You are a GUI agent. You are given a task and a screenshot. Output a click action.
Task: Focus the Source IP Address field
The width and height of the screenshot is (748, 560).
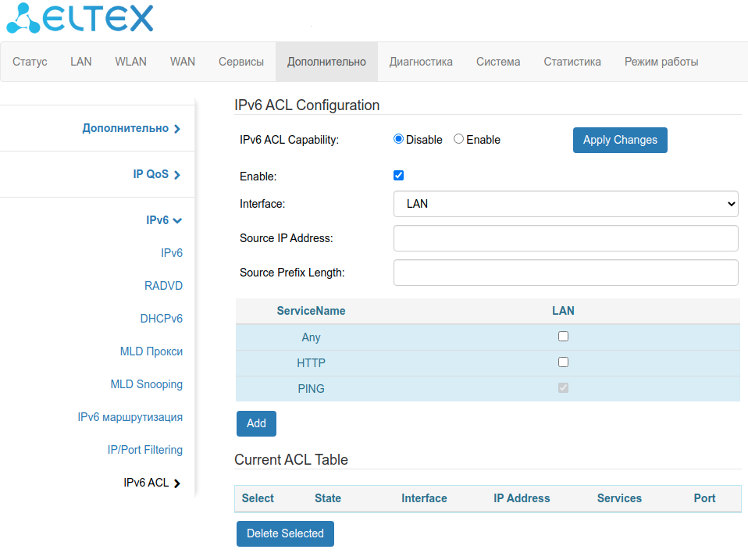coord(565,238)
